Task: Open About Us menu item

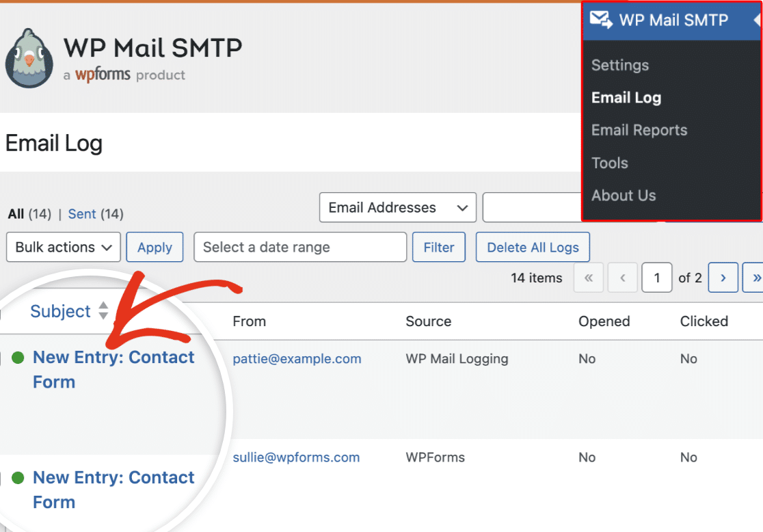Action: click(x=624, y=195)
